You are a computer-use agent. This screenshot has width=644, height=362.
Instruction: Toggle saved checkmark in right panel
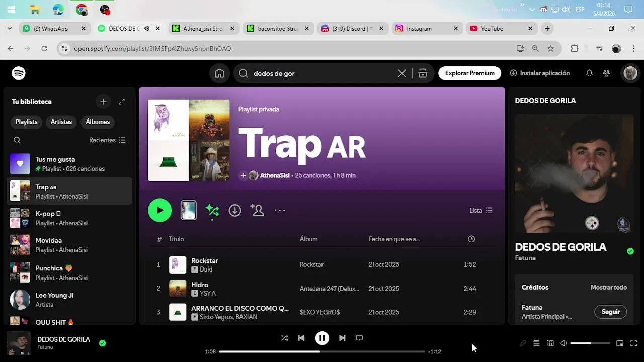(x=630, y=251)
